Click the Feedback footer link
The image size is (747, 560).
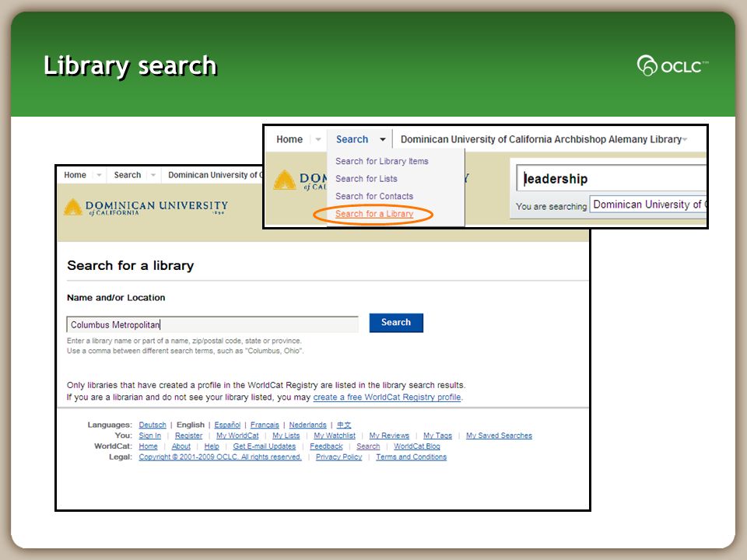pyautogui.click(x=326, y=446)
